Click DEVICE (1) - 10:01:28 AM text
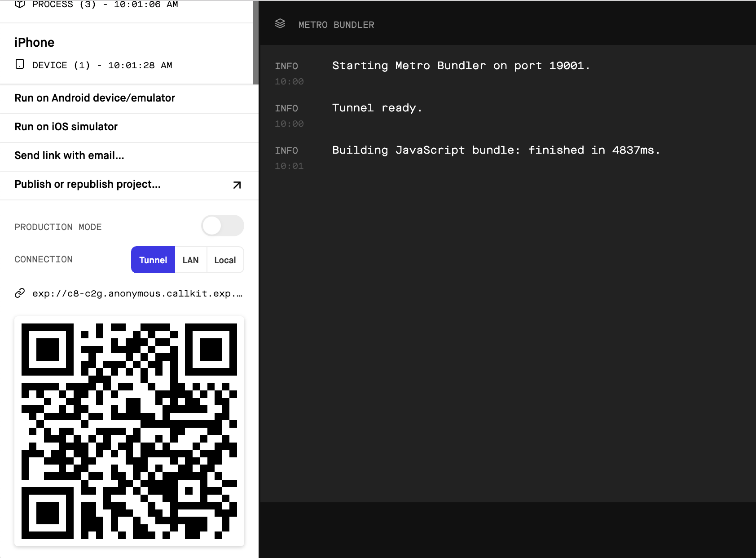This screenshot has width=756, height=558. tap(102, 65)
